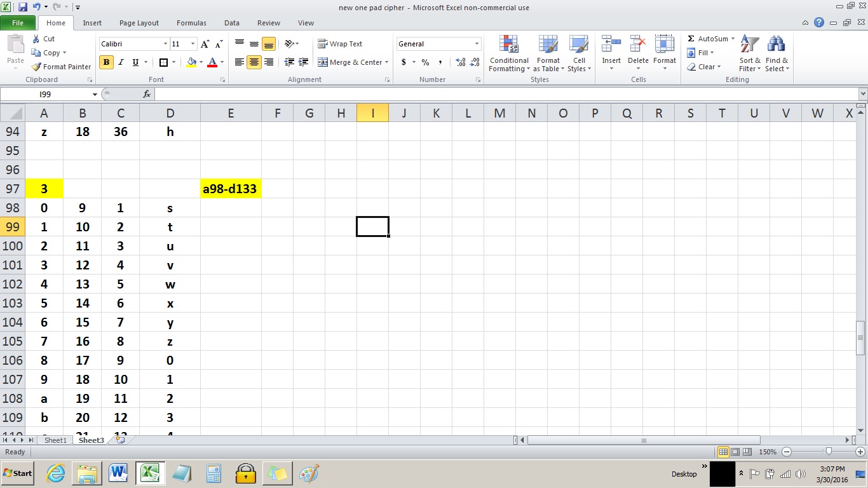868x488 pixels.
Task: Set Bottom Align vertical alignment
Action: 269,44
